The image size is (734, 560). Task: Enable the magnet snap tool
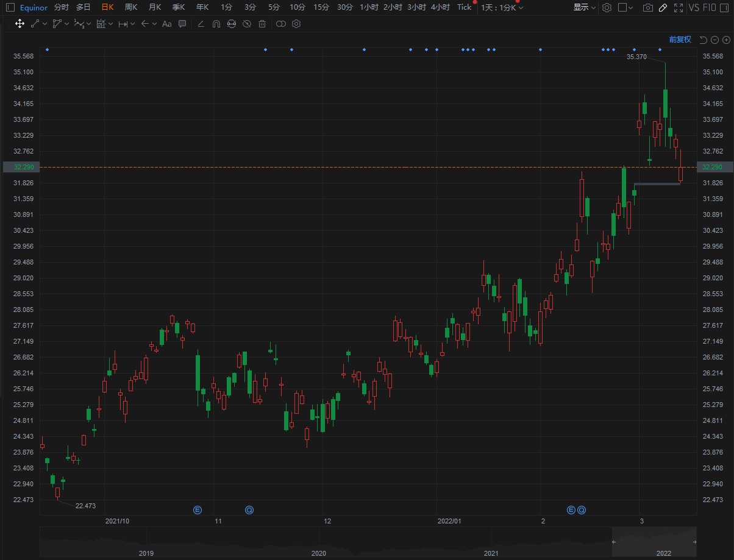216,24
